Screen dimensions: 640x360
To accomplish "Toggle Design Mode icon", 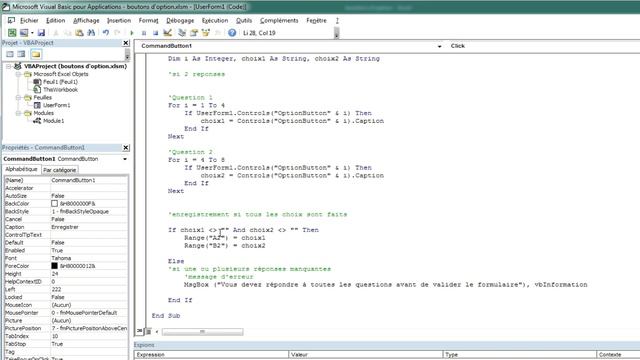I will [x=167, y=33].
